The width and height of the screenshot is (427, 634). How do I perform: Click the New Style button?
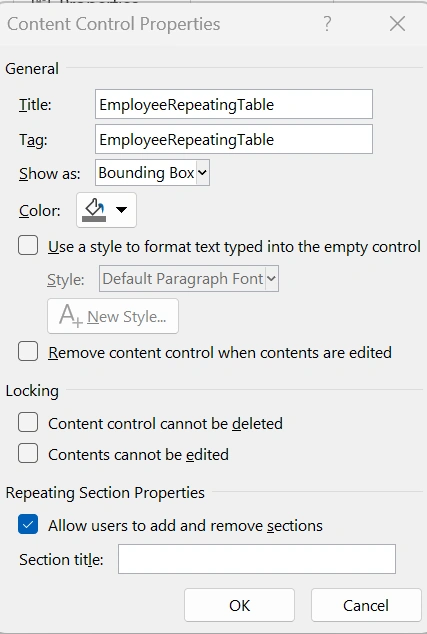(113, 316)
